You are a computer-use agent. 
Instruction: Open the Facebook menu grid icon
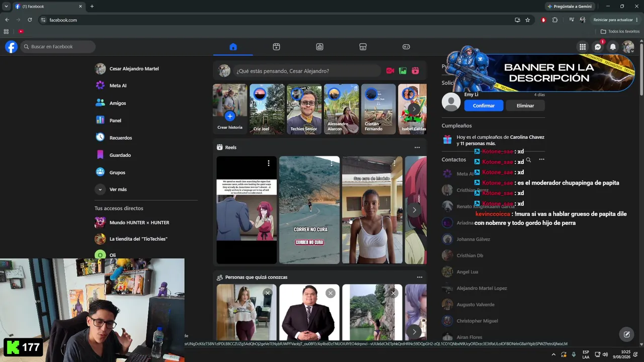pos(583,47)
